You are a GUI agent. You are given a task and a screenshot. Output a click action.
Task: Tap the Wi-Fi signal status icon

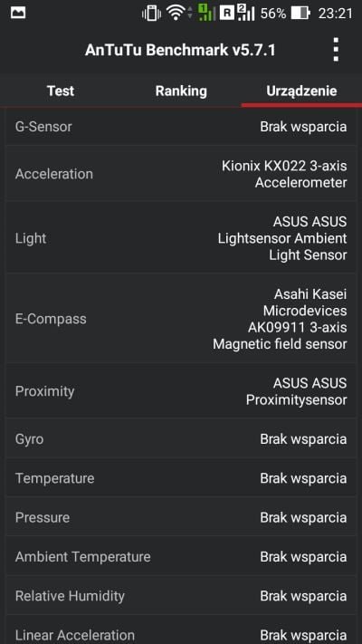click(x=179, y=13)
